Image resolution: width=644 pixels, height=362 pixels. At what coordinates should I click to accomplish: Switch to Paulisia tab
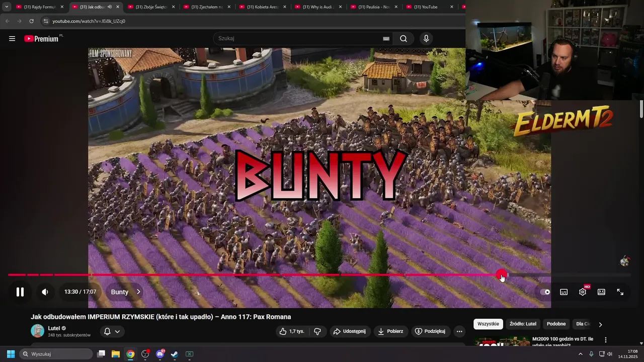point(375,7)
